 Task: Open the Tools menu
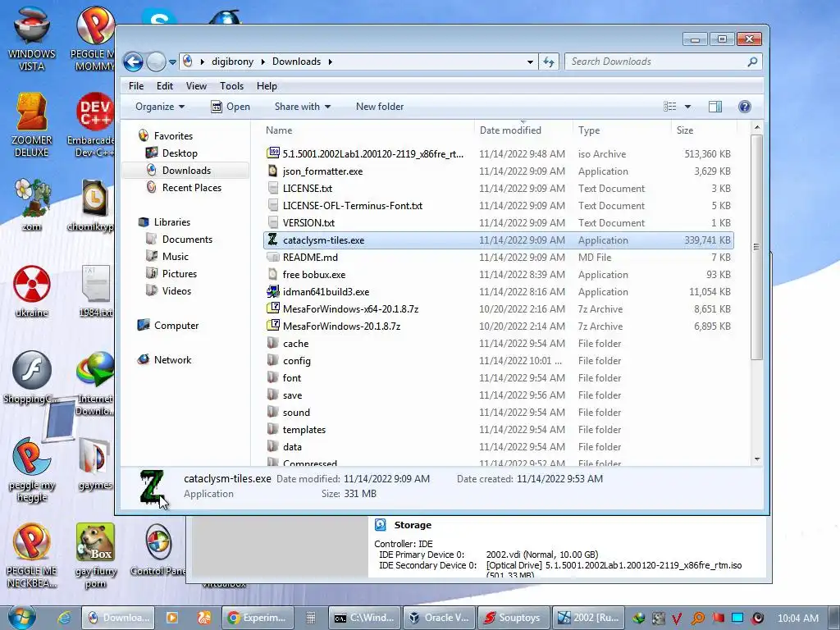231,85
